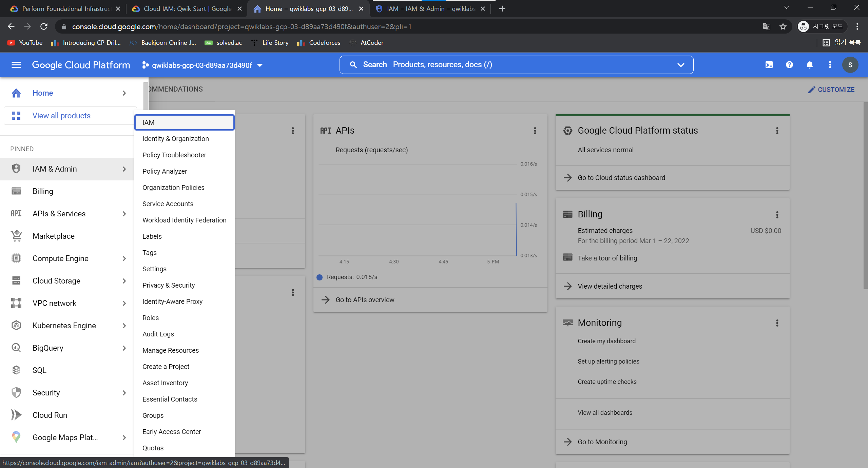Open the Cloud Shell terminal icon

tap(769, 65)
